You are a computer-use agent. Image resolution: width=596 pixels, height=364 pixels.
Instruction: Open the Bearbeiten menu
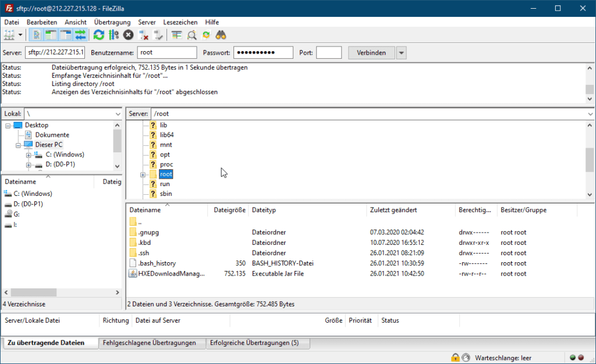click(x=42, y=22)
